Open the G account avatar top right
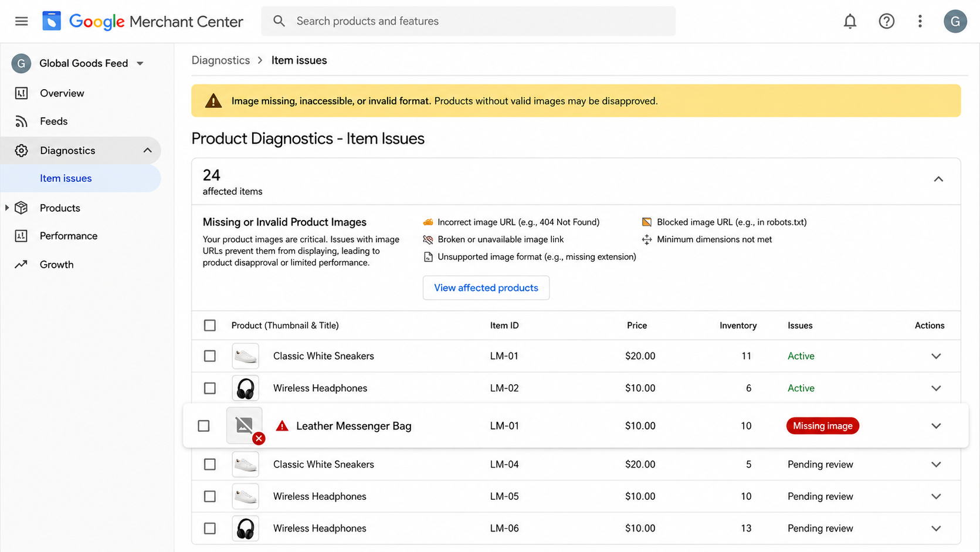 coord(955,21)
